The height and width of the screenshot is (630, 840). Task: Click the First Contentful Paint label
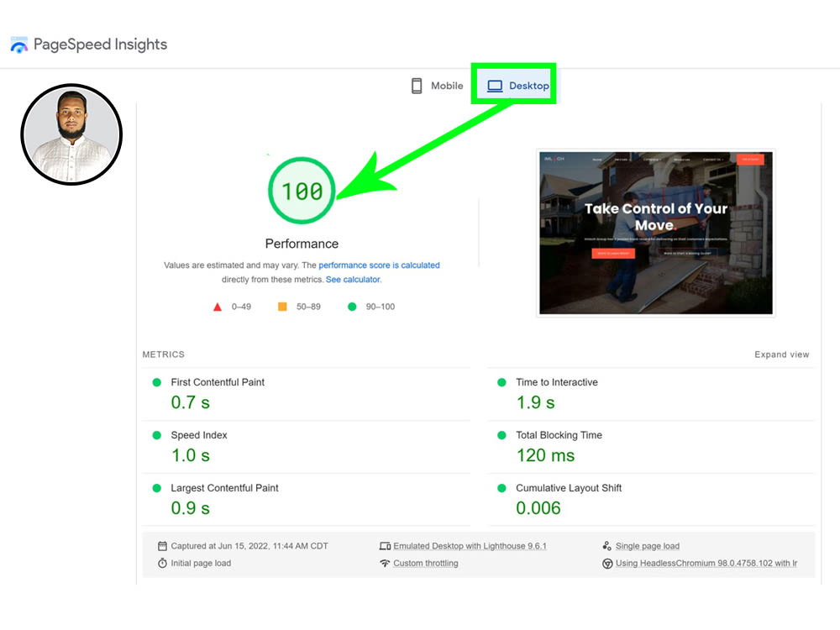pyautogui.click(x=218, y=382)
